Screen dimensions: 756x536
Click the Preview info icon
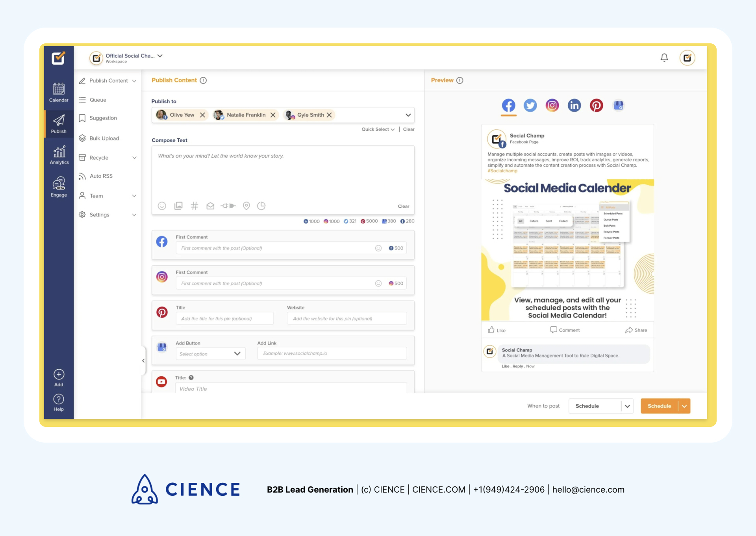[x=460, y=80]
